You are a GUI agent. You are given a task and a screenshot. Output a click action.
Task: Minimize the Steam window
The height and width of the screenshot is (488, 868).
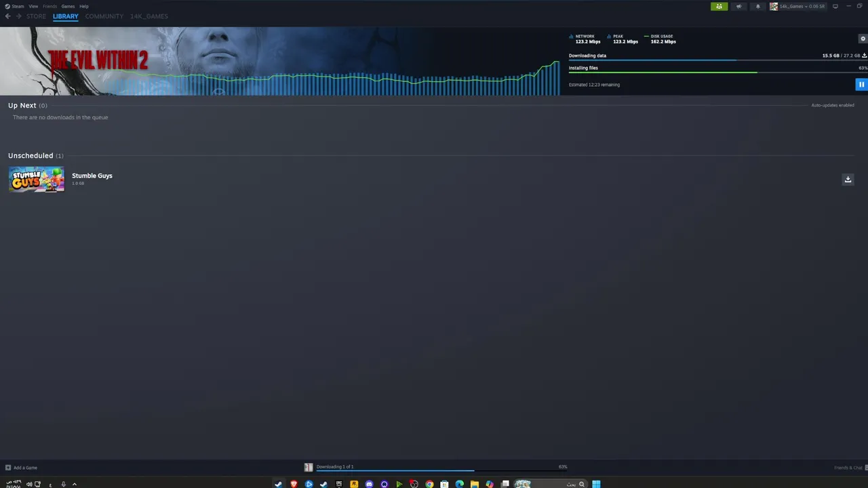(848, 6)
